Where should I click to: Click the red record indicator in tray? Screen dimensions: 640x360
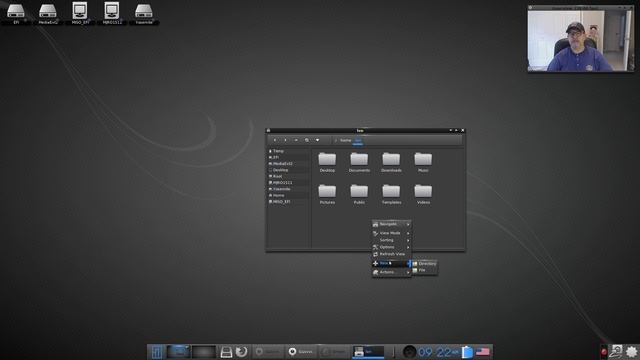pos(604,352)
